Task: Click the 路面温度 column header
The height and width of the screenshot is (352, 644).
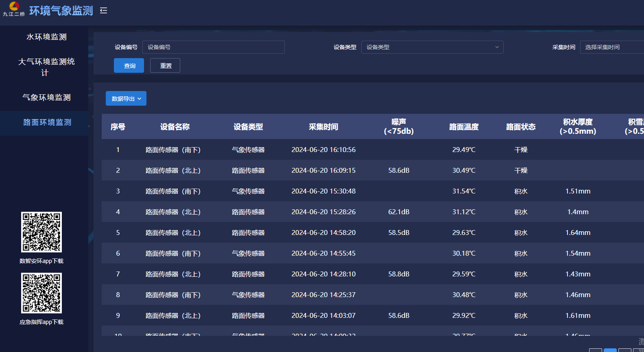Action: point(464,127)
